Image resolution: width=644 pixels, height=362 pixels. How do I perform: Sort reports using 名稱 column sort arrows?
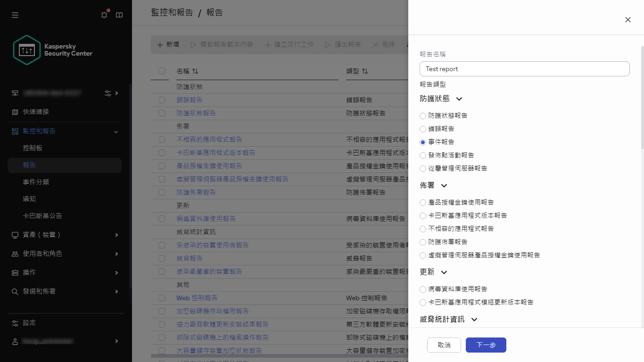tap(195, 71)
